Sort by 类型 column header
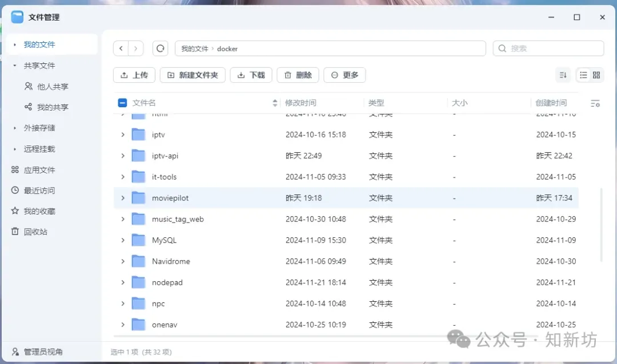Image resolution: width=617 pixels, height=364 pixels. click(376, 103)
